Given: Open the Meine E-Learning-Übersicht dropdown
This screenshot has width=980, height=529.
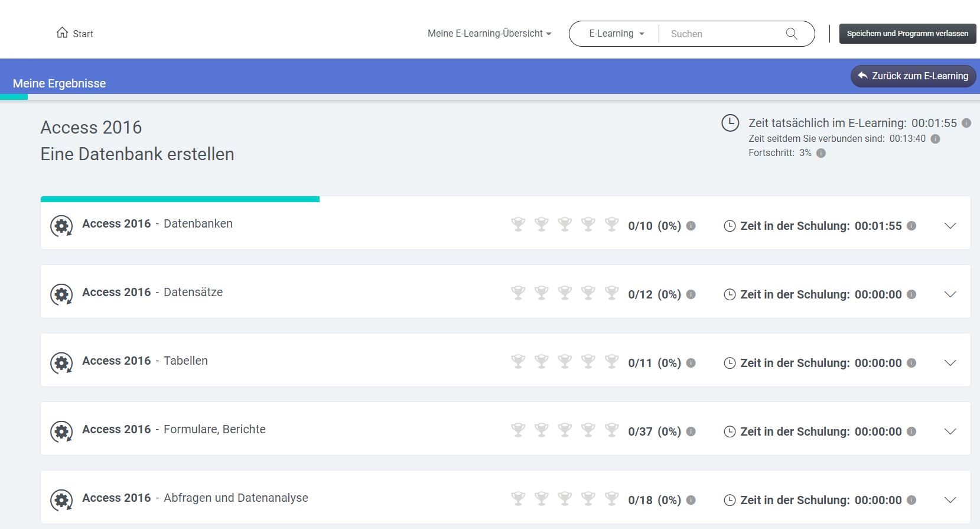Looking at the screenshot, I should pos(489,34).
